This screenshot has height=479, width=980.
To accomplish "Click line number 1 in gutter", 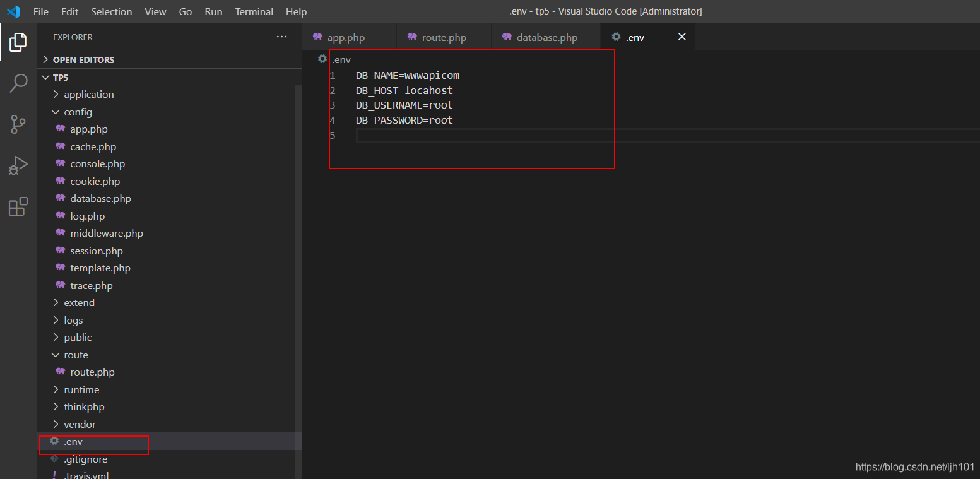I will [x=333, y=75].
